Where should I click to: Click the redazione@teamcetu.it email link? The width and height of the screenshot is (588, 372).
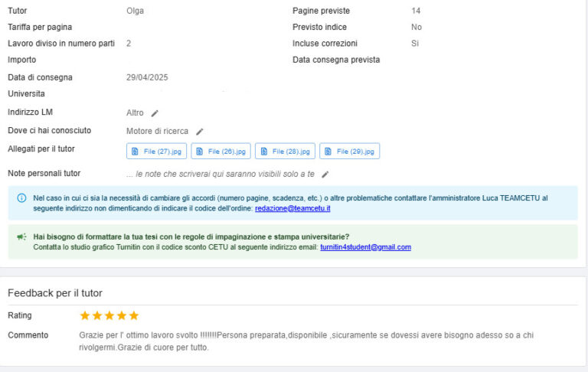pyautogui.click(x=292, y=209)
